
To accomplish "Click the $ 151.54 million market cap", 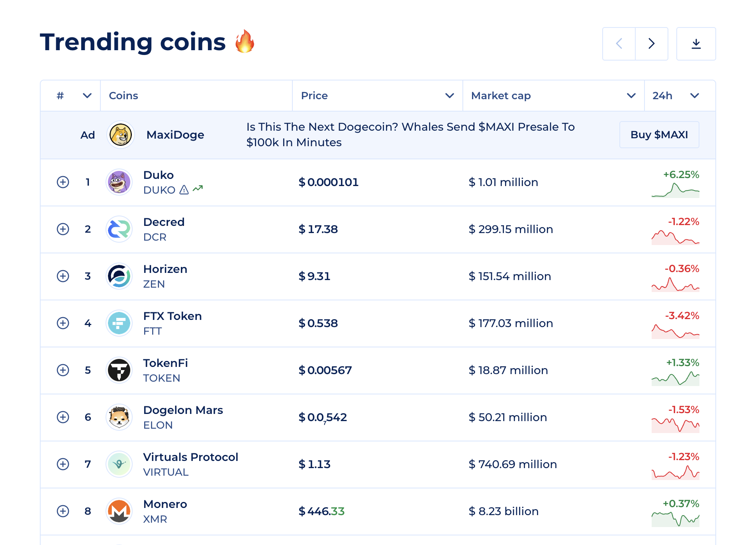I will click(510, 276).
